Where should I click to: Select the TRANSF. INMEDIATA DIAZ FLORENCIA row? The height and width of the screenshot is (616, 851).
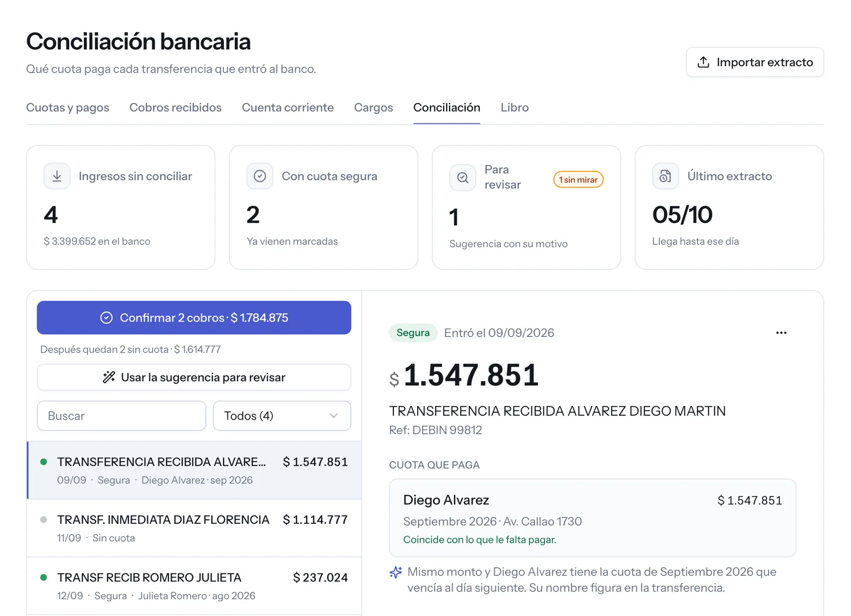tap(194, 528)
